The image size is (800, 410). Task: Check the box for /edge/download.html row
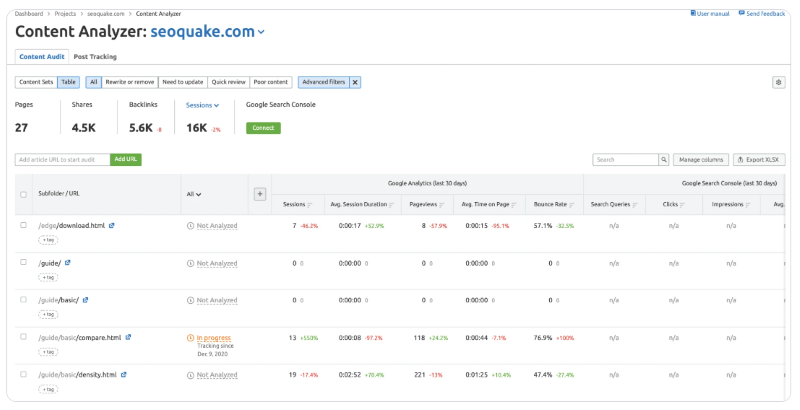click(24, 225)
